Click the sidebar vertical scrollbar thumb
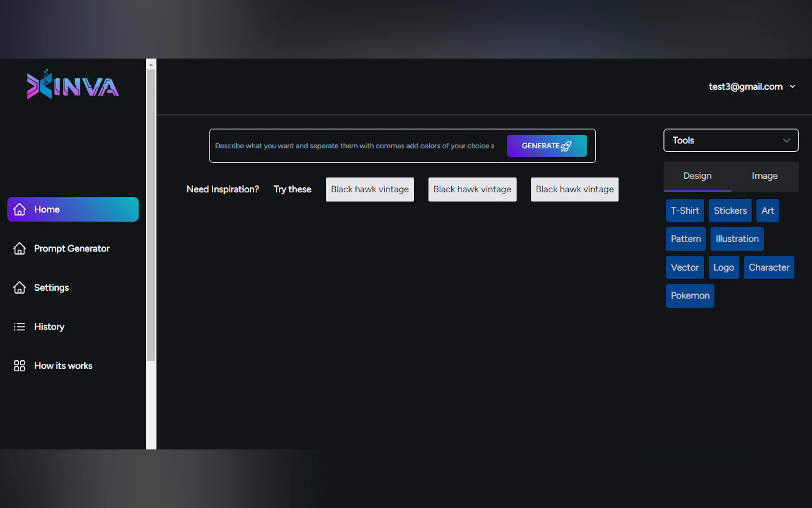 pyautogui.click(x=151, y=215)
